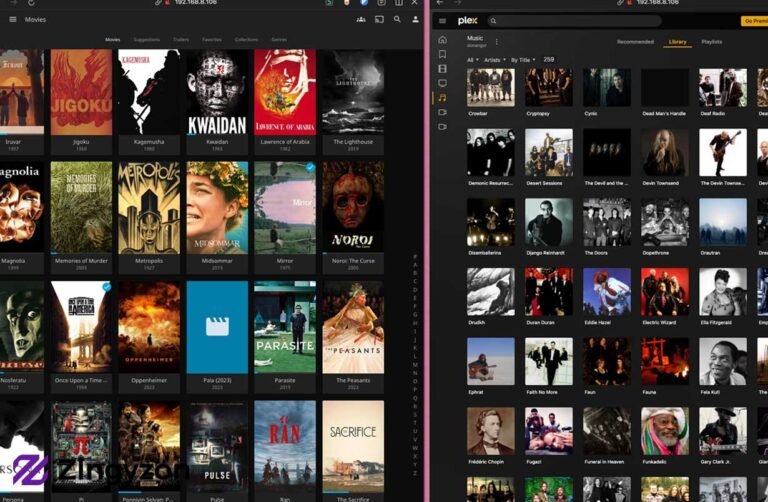
Task: Open The Peasants movie poster
Action: pyautogui.click(x=353, y=327)
